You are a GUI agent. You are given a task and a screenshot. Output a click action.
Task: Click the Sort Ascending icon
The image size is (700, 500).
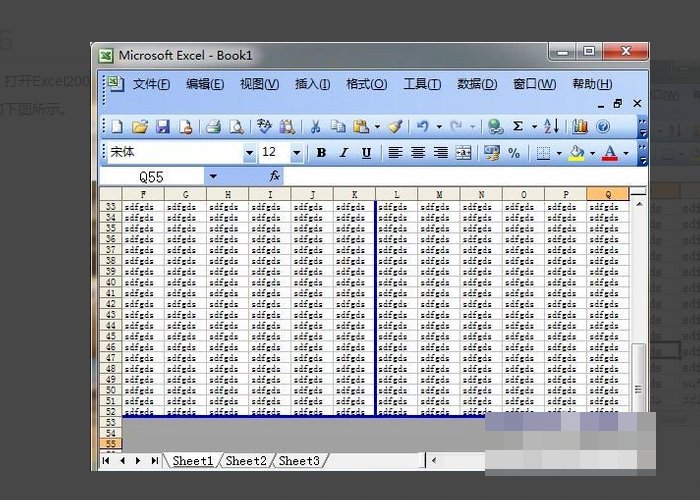(x=551, y=127)
